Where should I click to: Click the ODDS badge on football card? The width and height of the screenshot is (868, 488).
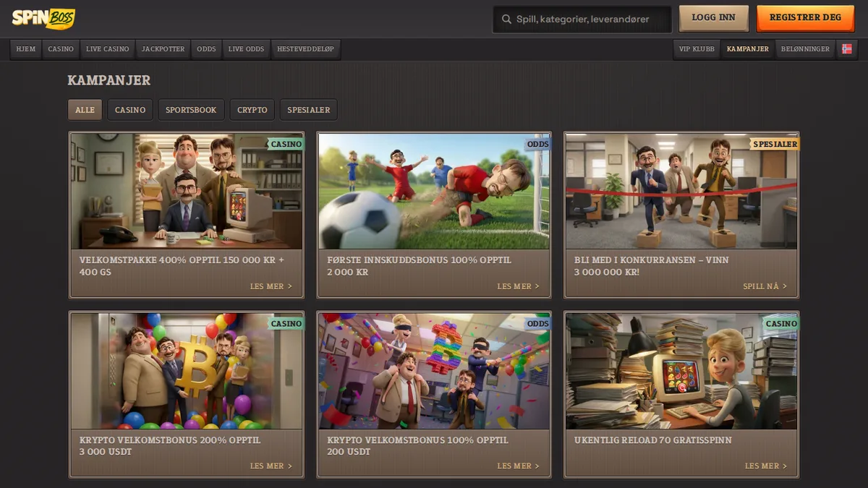coord(537,144)
